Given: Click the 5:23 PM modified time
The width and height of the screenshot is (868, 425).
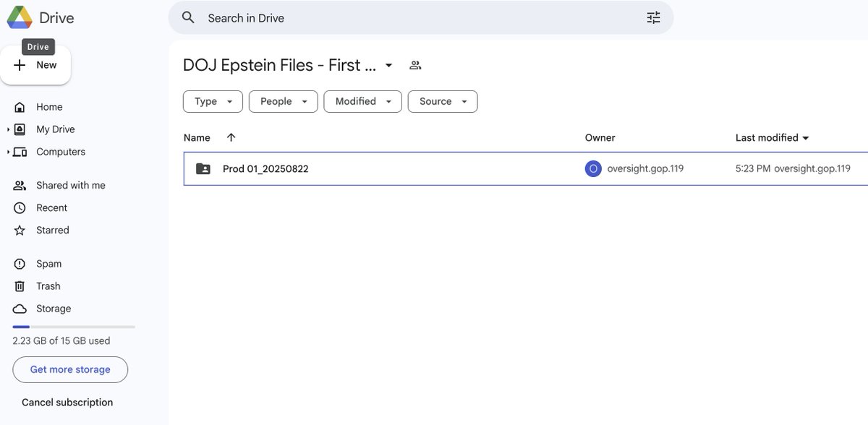Looking at the screenshot, I should click(753, 169).
